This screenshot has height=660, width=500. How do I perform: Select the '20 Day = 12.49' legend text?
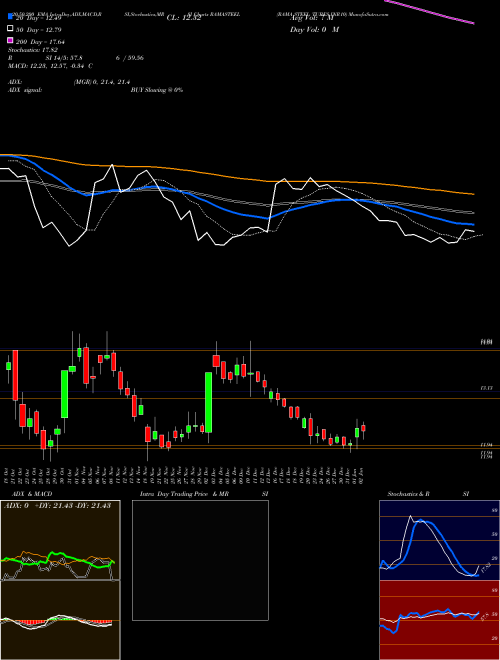[x=39, y=18]
